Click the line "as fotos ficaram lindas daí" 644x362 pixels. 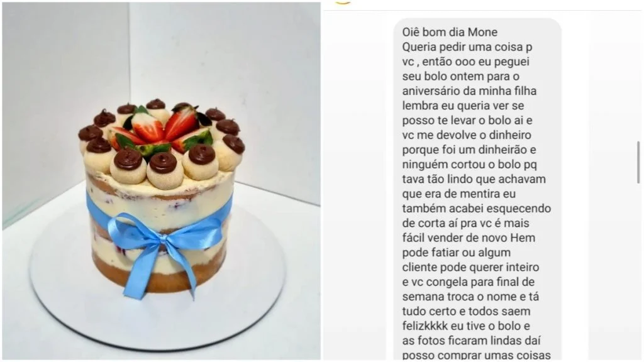click(472, 341)
